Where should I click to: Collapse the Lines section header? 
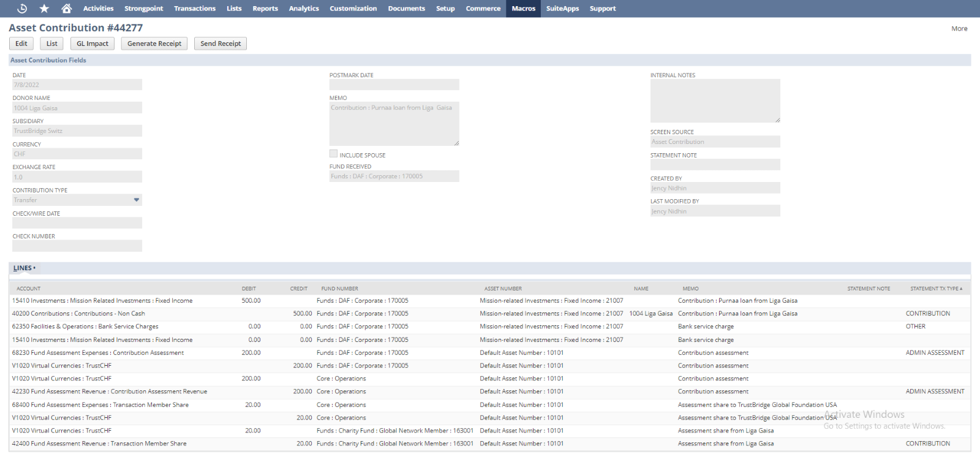(24, 268)
